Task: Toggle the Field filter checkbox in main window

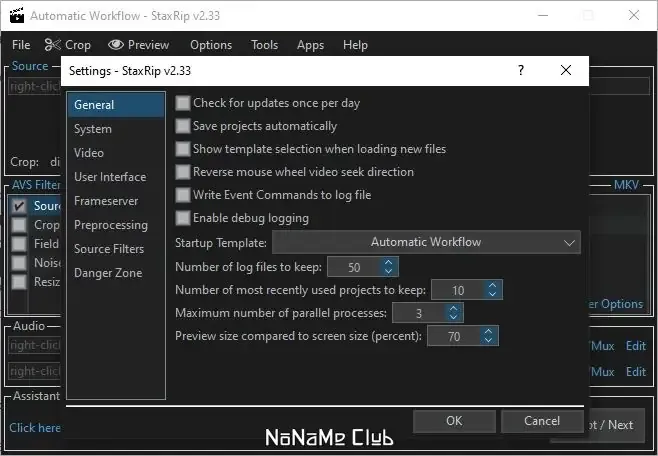Action: coord(19,244)
